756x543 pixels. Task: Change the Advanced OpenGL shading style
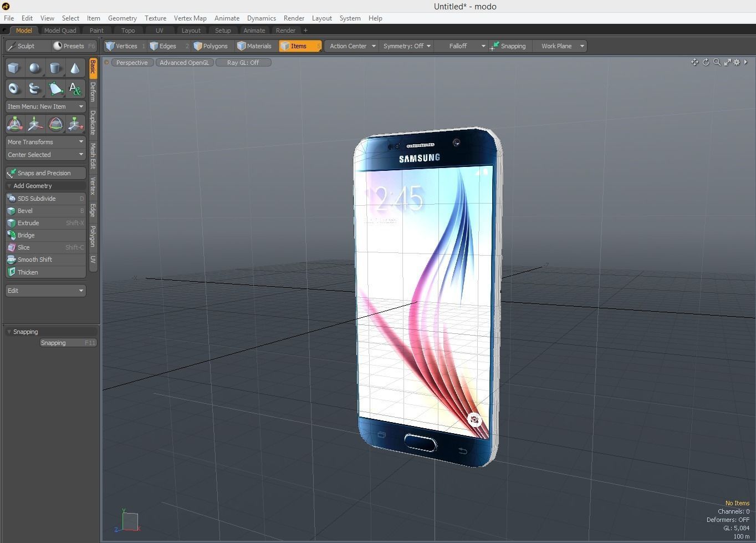[x=185, y=63]
